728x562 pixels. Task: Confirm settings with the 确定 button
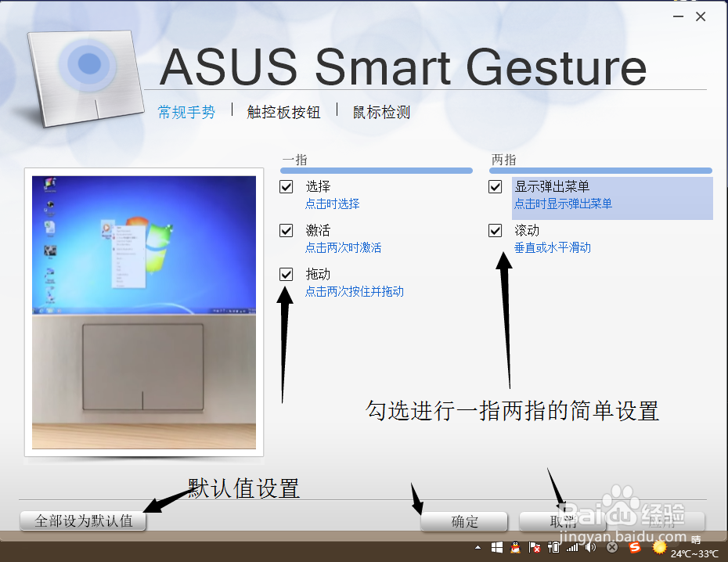[464, 521]
